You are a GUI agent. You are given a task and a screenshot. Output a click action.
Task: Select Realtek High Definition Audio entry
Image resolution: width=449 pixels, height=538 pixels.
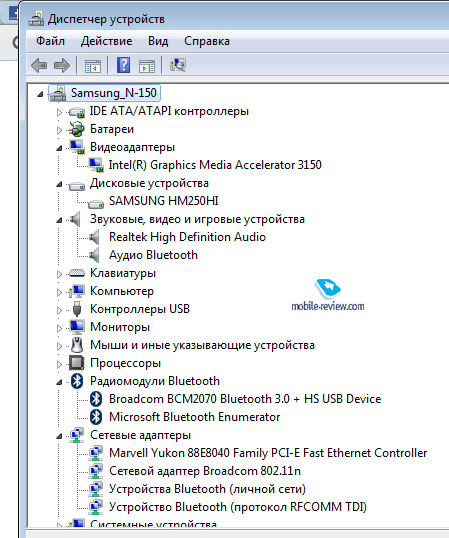[x=187, y=237]
